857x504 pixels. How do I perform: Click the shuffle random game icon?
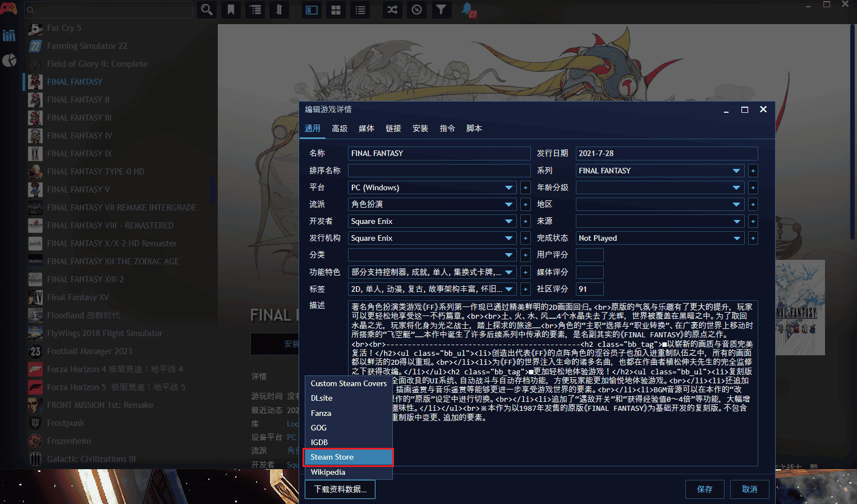click(392, 10)
